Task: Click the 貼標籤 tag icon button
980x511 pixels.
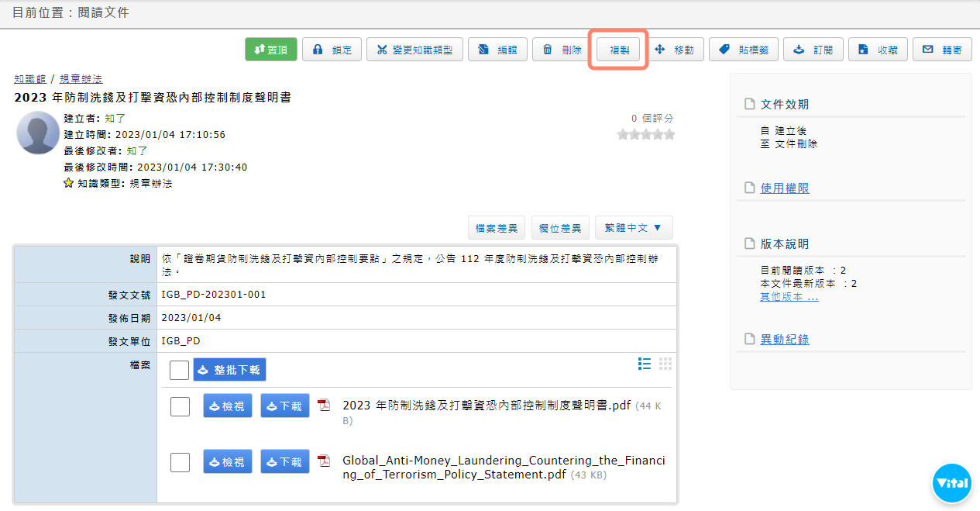Action: tap(743, 50)
